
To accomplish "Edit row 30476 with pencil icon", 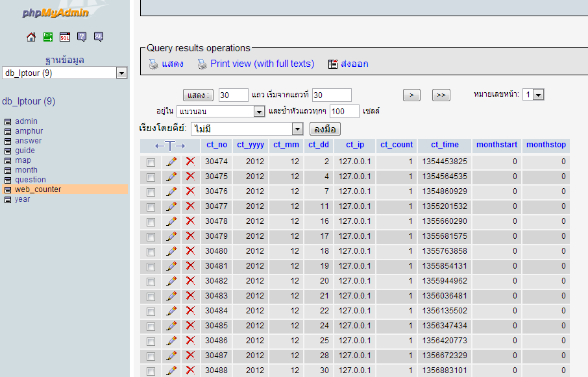I will tap(171, 191).
